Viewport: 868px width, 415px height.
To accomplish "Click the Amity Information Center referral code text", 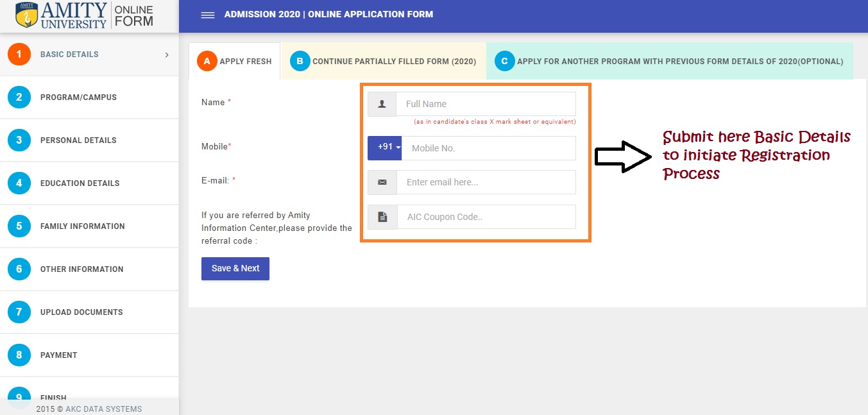I will click(277, 228).
